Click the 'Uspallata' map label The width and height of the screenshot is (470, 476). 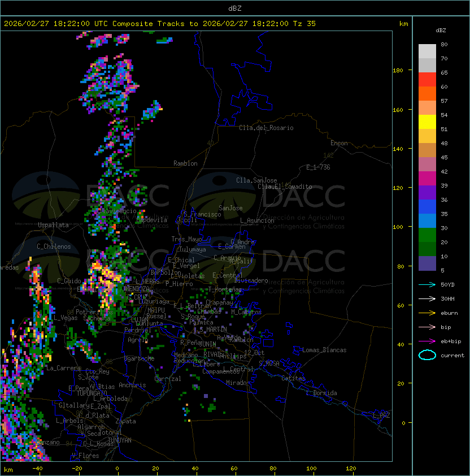click(53, 225)
